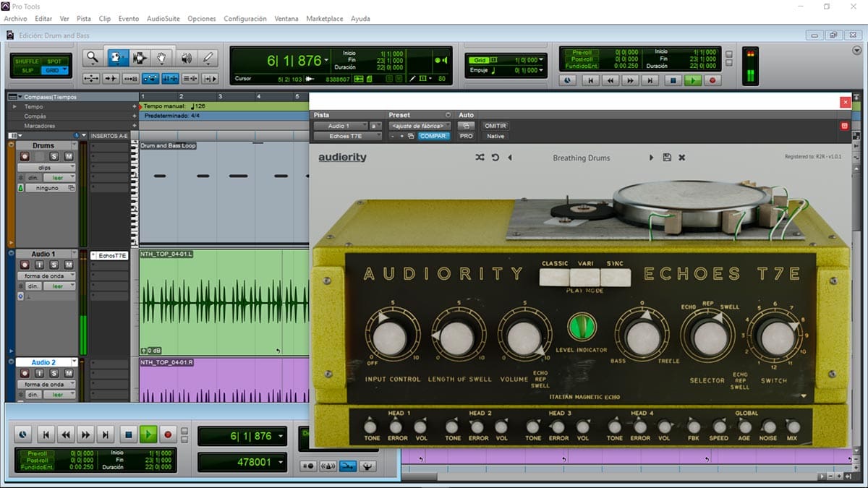Open the AudioSuite menu
This screenshot has height=488, width=868.
(x=163, y=19)
